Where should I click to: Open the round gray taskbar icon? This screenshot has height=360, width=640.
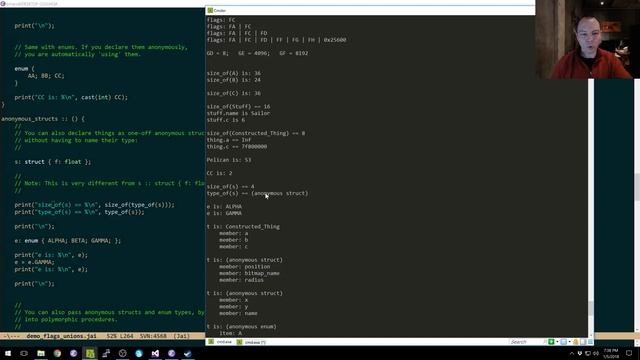coord(122,353)
